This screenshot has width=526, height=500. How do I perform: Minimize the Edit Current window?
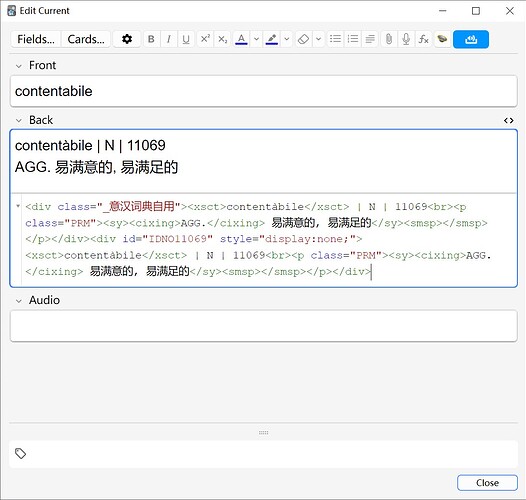coord(442,11)
